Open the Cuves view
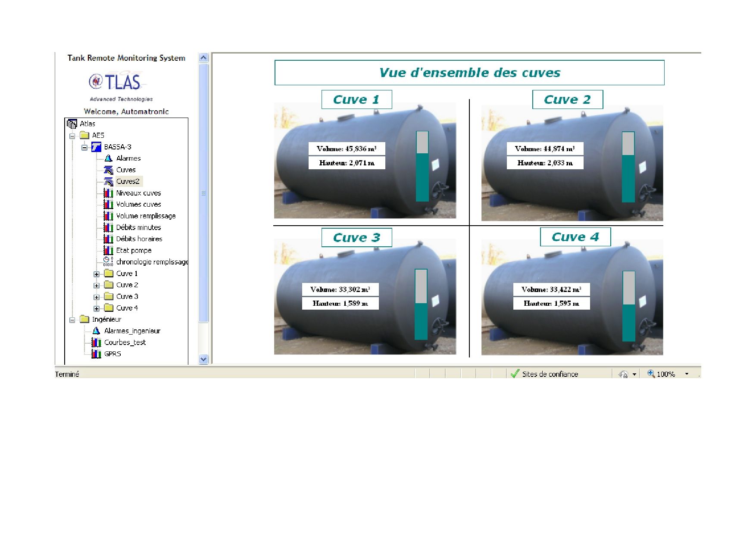Viewport: 756px width, 534px height. [126, 170]
